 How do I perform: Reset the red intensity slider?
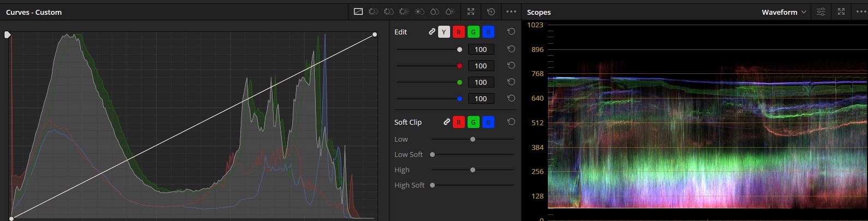point(511,65)
